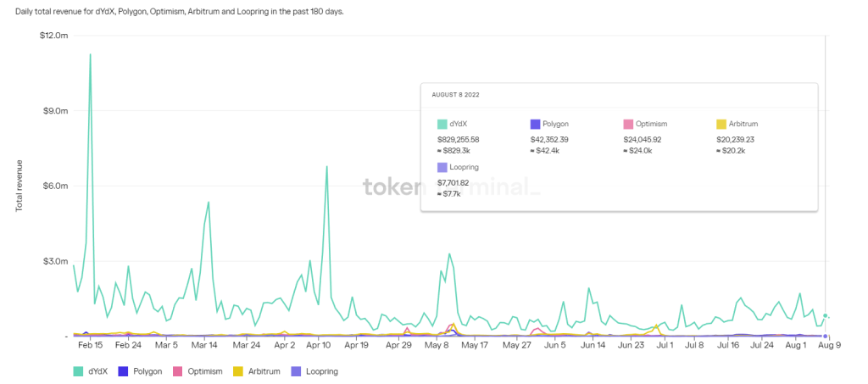Toggle the Arbitrum series in bottom legend
868x384 pixels.
coord(256,371)
